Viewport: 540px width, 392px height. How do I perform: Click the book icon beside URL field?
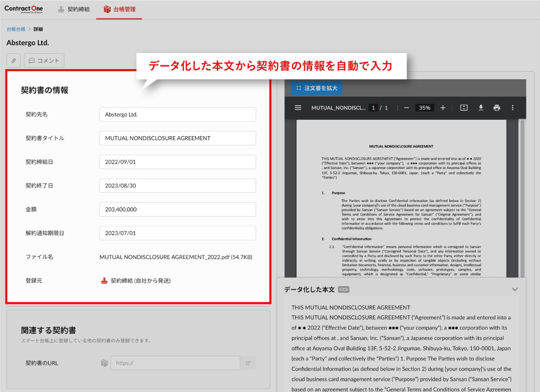click(x=104, y=363)
